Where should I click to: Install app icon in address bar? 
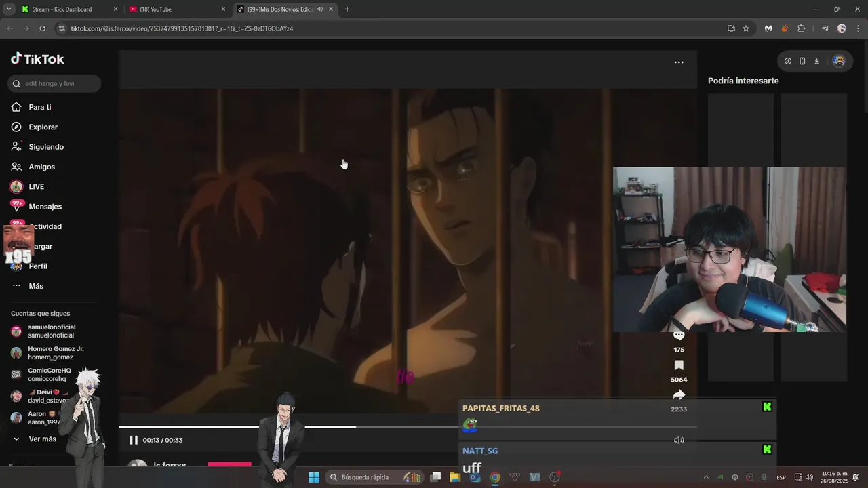pyautogui.click(x=731, y=28)
